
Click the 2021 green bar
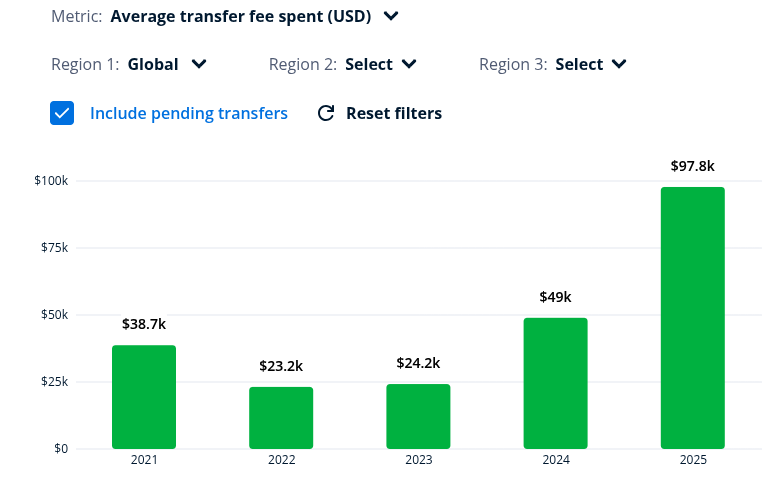point(144,397)
